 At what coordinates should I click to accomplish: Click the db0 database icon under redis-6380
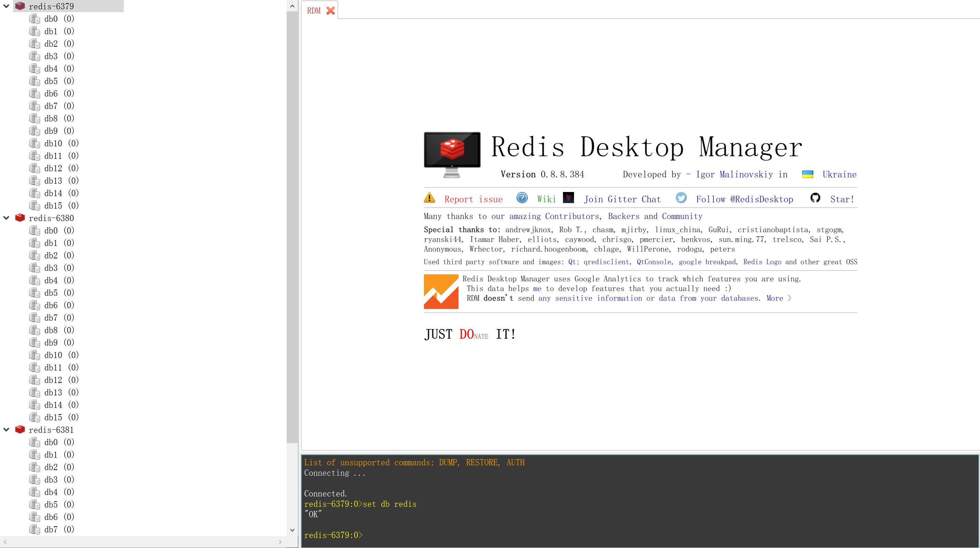click(35, 230)
